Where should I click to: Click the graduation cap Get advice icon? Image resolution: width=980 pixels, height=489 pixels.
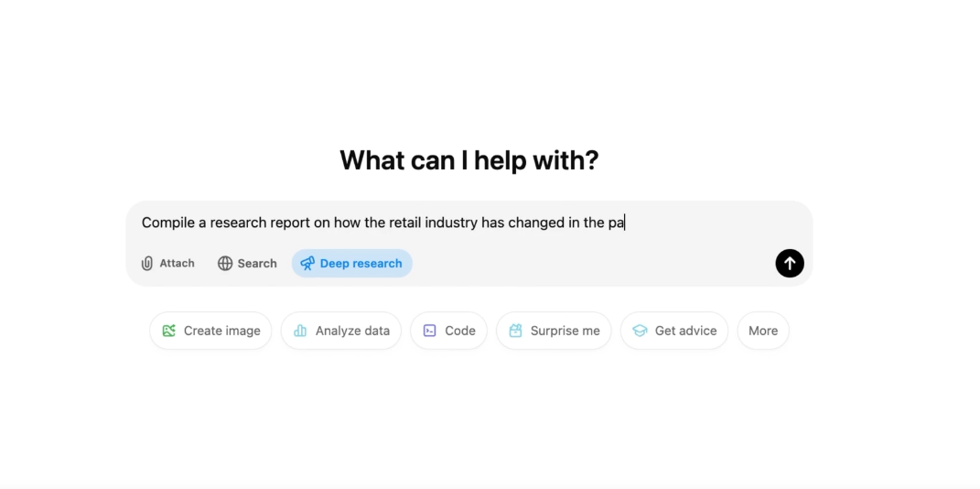click(640, 331)
